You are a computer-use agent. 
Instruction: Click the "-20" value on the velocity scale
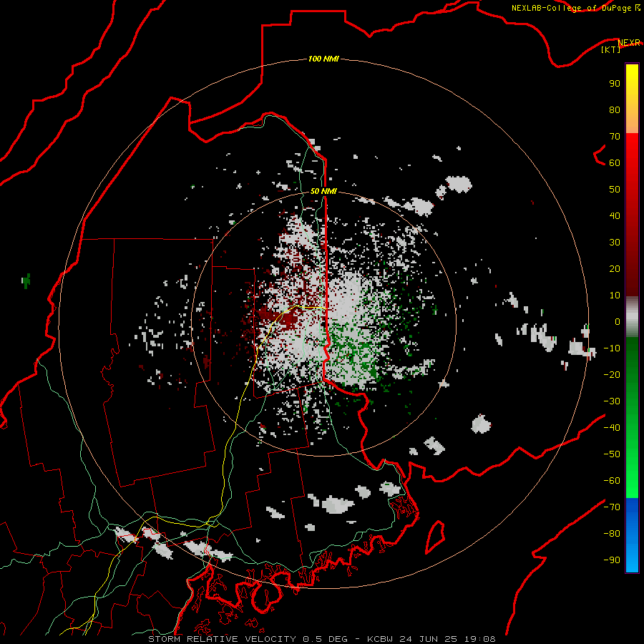[x=612, y=375]
